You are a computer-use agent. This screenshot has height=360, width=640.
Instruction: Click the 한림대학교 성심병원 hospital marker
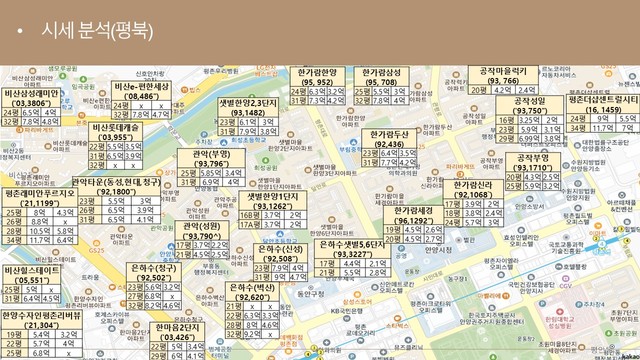[560, 312]
